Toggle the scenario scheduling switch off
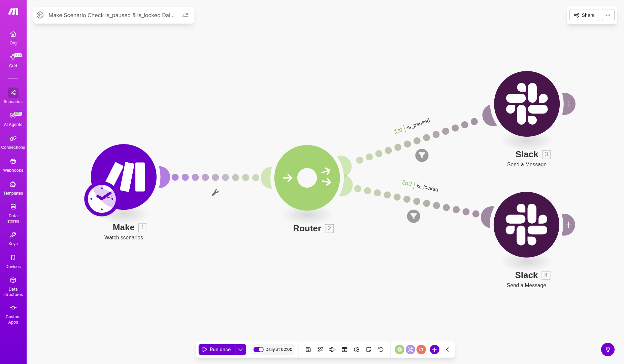 click(x=258, y=350)
